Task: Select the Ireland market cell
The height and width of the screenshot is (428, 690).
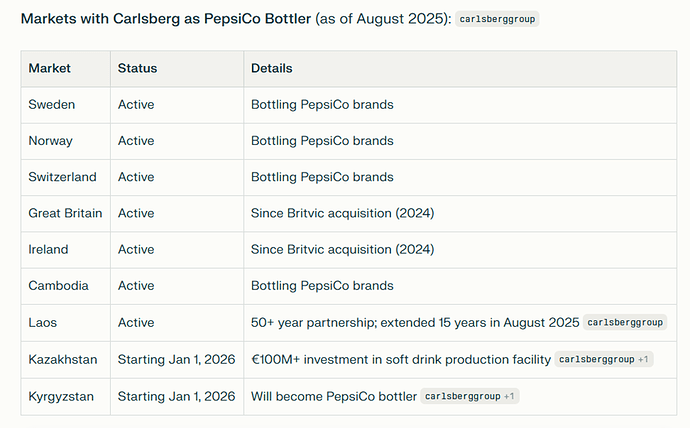Action: pyautogui.click(x=49, y=250)
